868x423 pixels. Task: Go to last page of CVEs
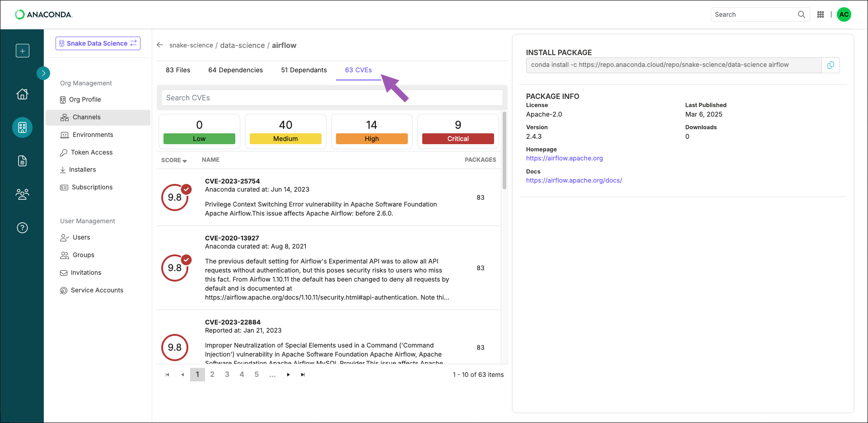point(303,375)
